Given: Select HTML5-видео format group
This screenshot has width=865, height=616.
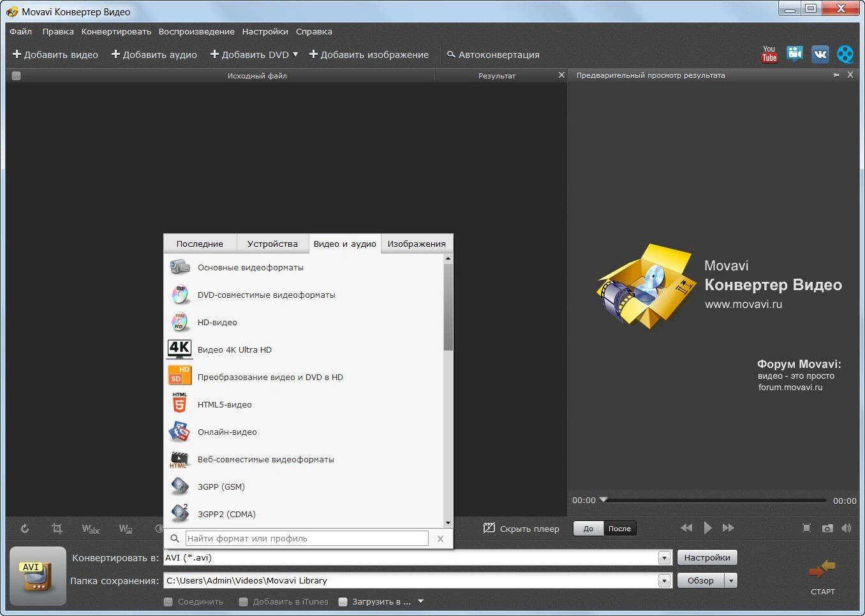Looking at the screenshot, I should 304,404.
